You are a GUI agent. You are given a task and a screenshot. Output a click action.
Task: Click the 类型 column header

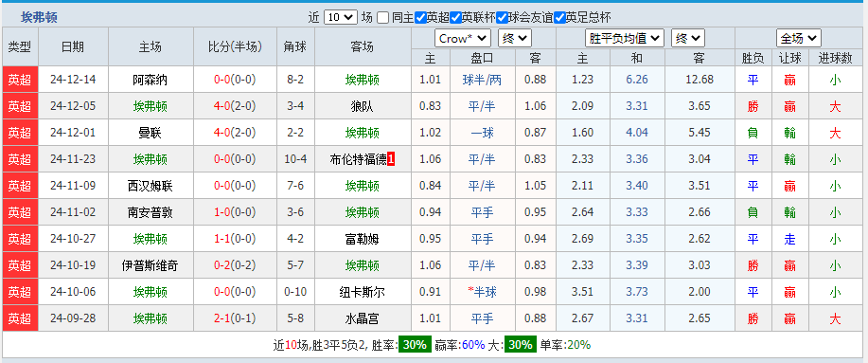(x=20, y=47)
